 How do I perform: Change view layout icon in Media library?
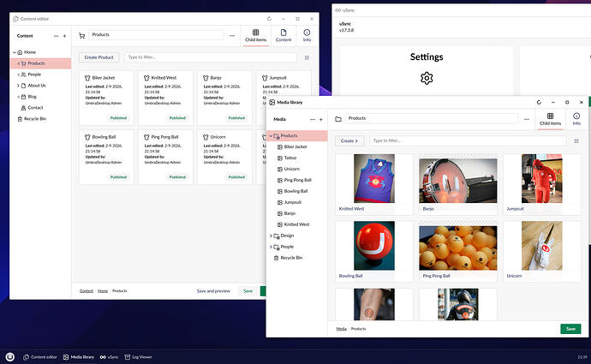point(576,141)
